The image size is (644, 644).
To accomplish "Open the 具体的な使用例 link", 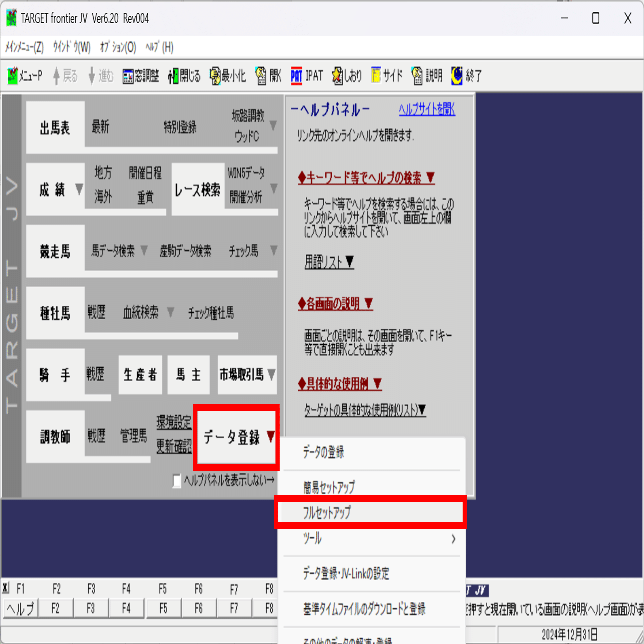I will click(x=340, y=384).
